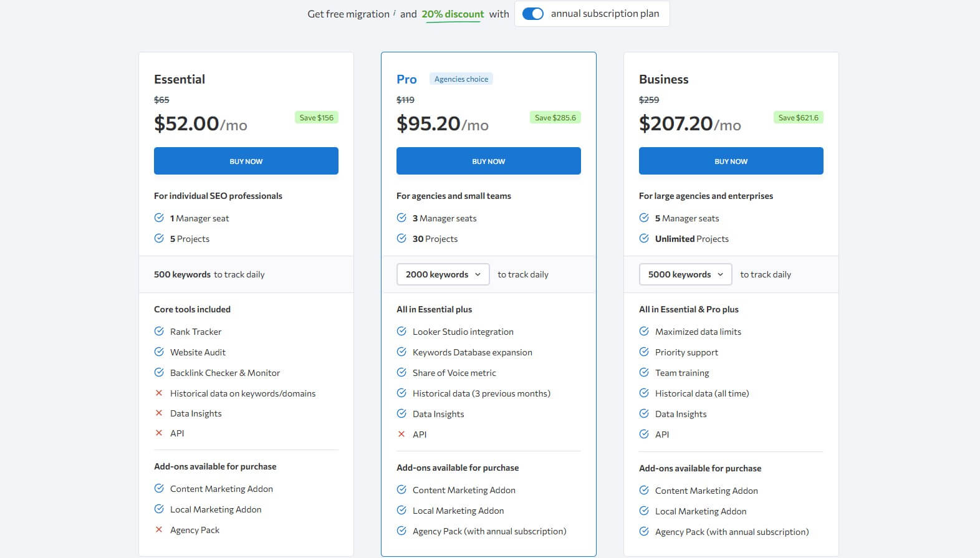The image size is (980, 558).
Task: Click the 20% discount link
Action: tap(453, 14)
